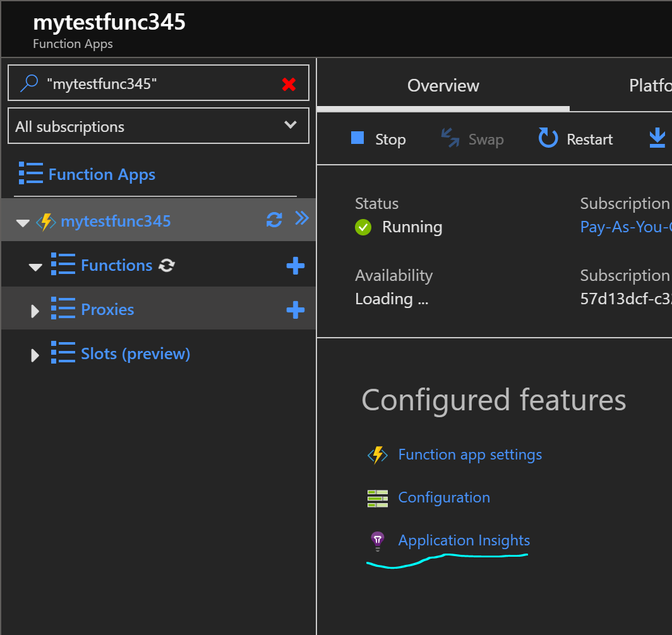Image resolution: width=672 pixels, height=635 pixels.
Task: Clear the search with the red X
Action: (x=289, y=83)
